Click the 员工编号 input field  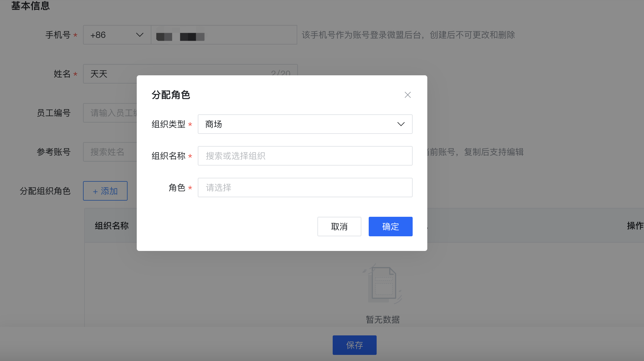click(x=110, y=113)
